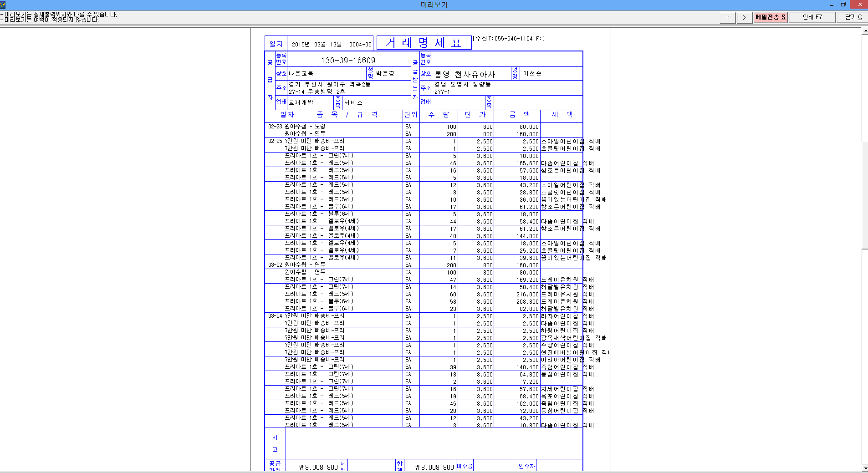Click the representative name 박은경
This screenshot has height=473, width=868.
pos(385,74)
